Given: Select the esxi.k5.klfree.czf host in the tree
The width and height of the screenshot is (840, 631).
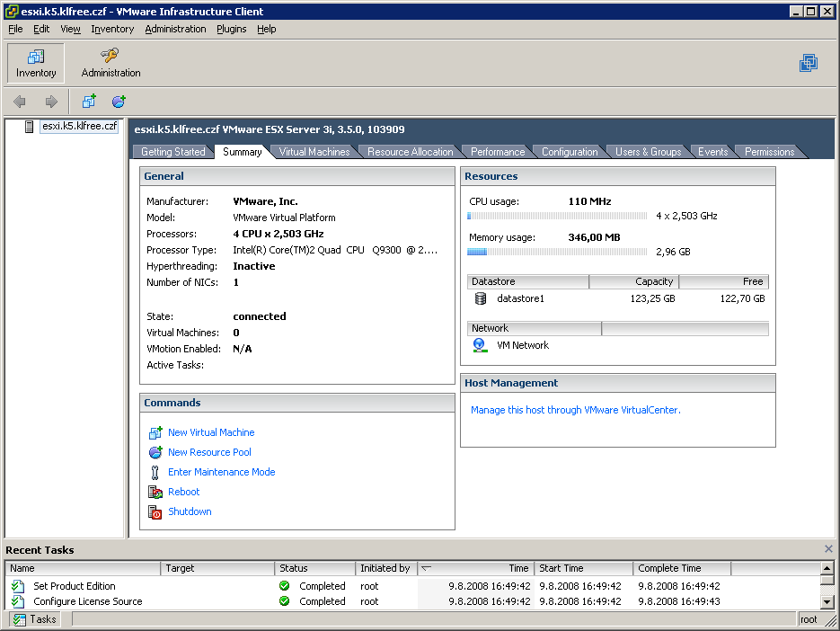Looking at the screenshot, I should [x=79, y=126].
